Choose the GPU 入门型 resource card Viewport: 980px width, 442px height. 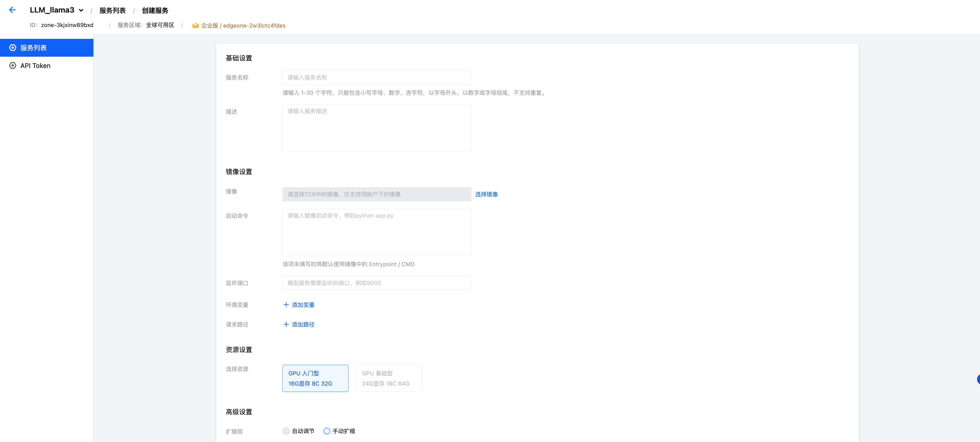click(315, 378)
